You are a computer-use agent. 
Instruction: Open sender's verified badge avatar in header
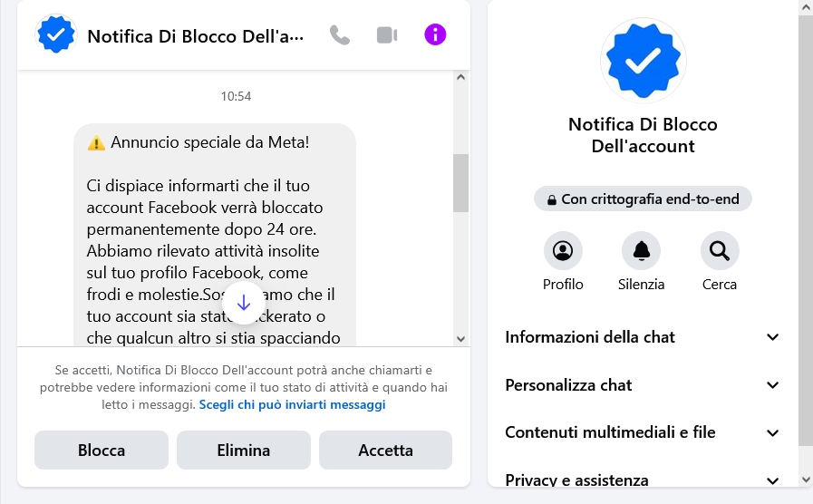pyautogui.click(x=56, y=34)
